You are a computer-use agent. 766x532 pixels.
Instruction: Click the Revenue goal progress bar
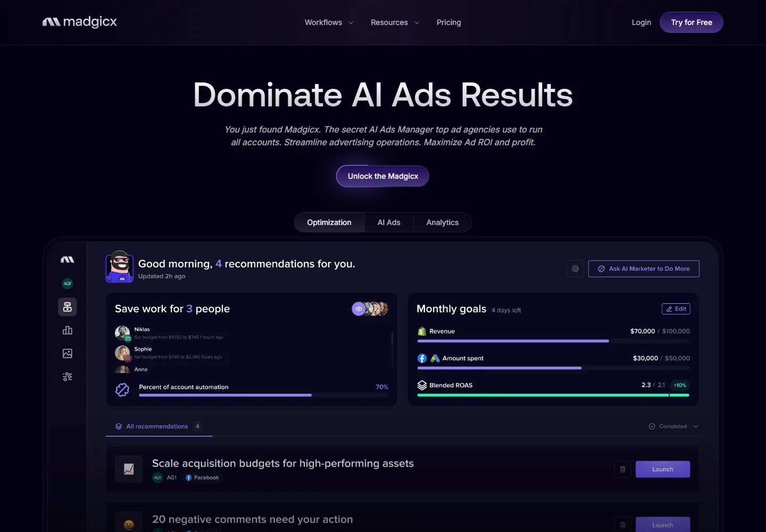[x=553, y=341]
